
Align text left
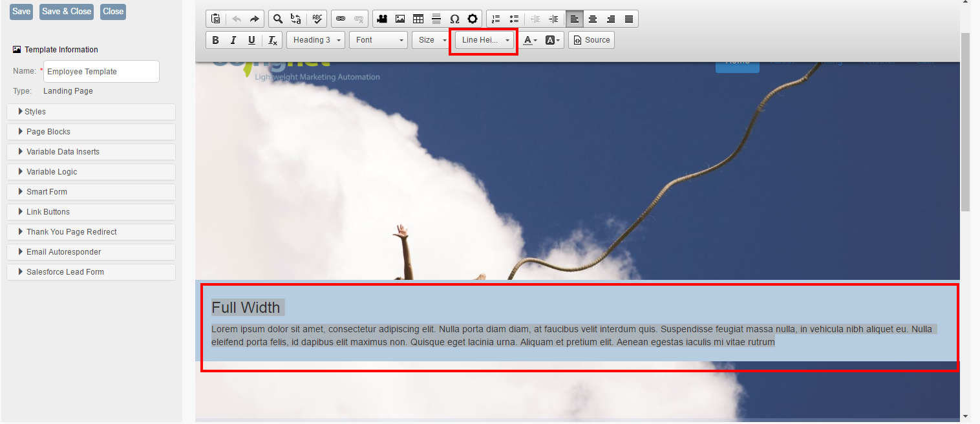(x=574, y=19)
